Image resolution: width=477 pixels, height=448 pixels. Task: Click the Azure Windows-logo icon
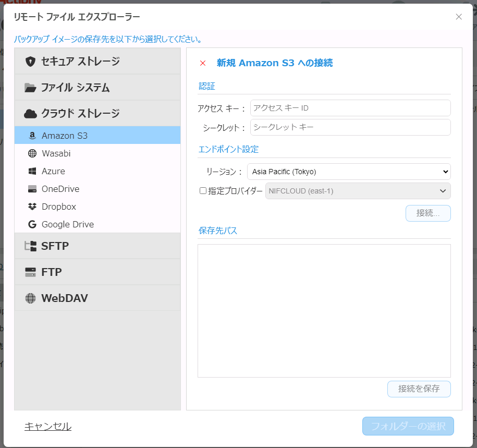[32, 171]
